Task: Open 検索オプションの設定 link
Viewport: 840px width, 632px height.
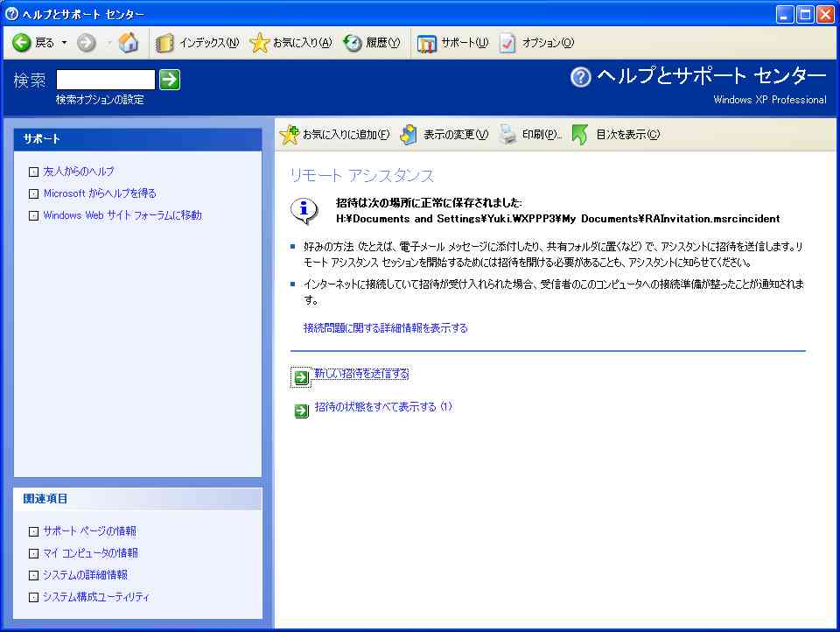Action: (x=100, y=100)
